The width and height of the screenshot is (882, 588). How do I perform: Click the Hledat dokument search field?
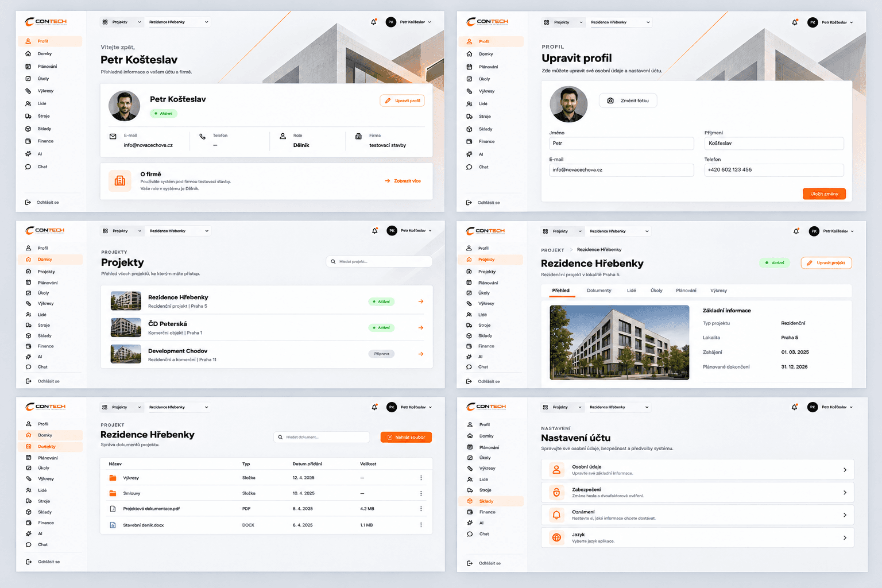[x=322, y=438]
